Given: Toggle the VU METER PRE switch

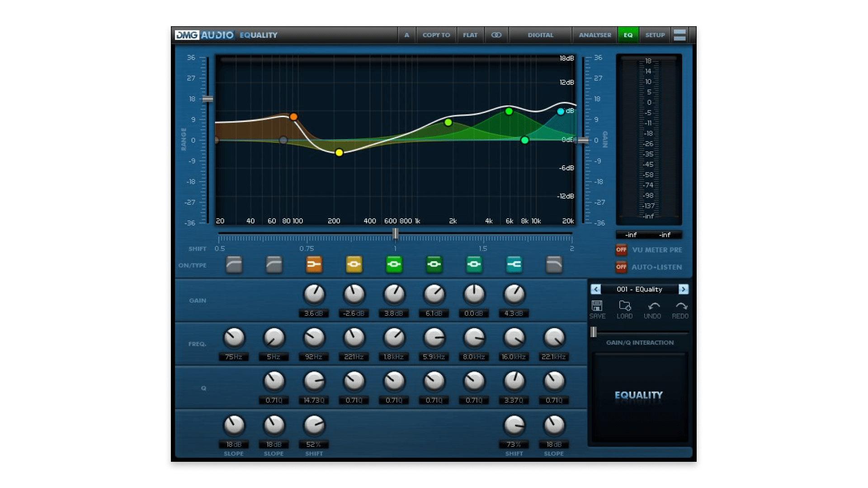Looking at the screenshot, I should click(x=621, y=249).
